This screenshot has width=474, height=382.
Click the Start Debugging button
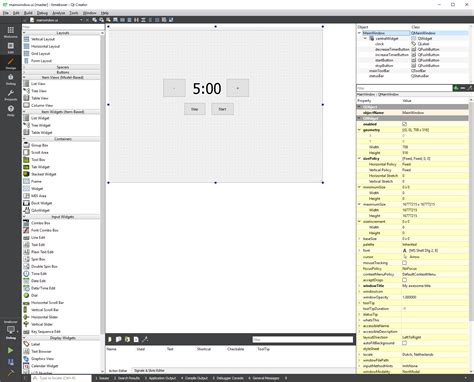(x=10, y=362)
